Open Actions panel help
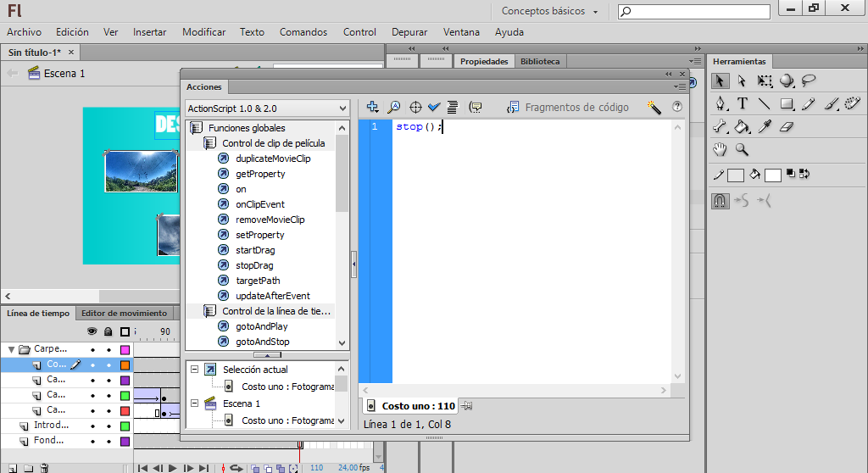Viewport: 868px width, 473px height. [677, 106]
